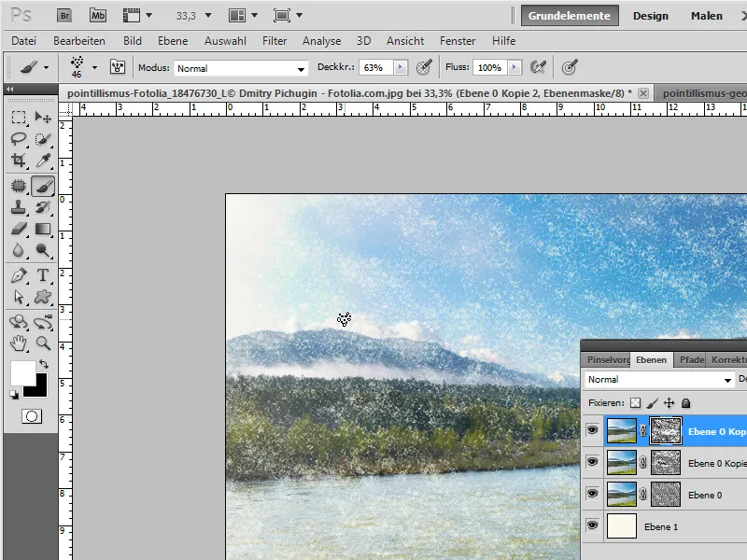Close the pointillismus-Fotolia document tab
Viewport: 747px width, 560px height.
643,92
